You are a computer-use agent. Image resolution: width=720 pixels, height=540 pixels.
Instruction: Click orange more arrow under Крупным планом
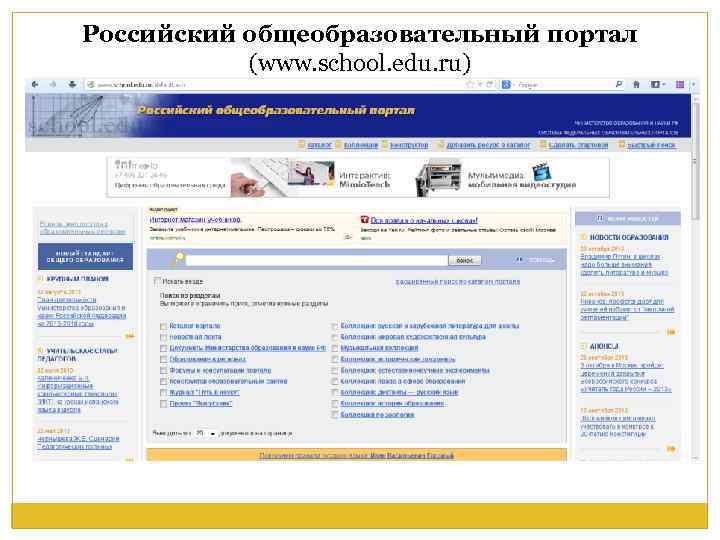point(129,337)
